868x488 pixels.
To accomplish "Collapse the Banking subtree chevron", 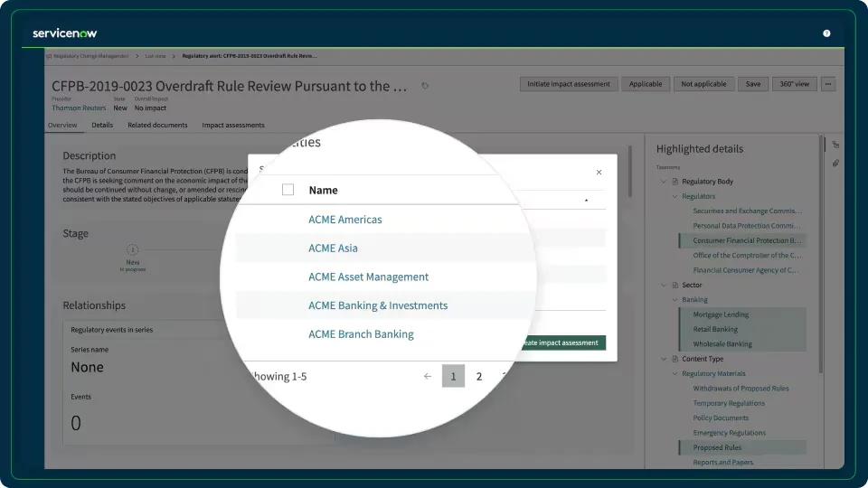I will click(x=675, y=300).
